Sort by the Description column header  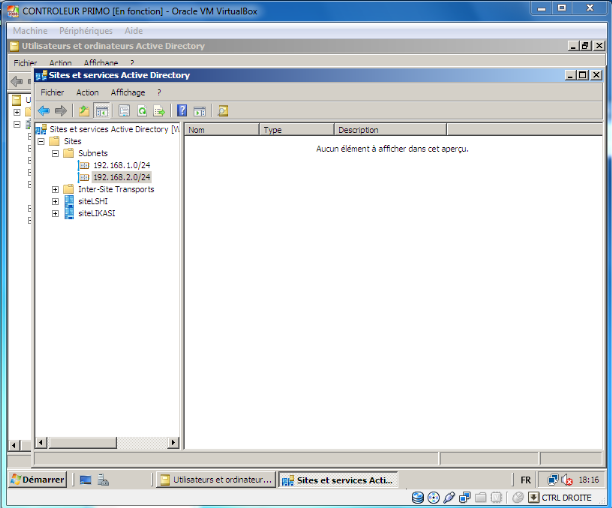390,130
